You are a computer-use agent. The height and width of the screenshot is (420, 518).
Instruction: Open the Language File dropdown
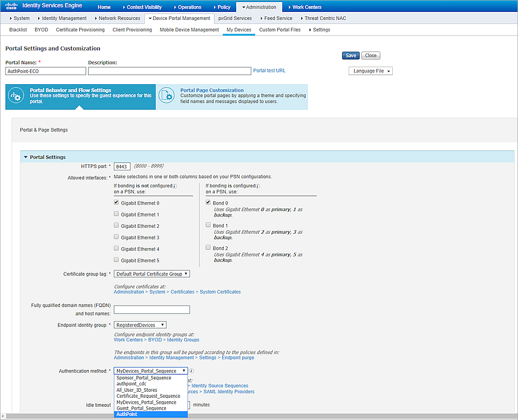point(370,71)
